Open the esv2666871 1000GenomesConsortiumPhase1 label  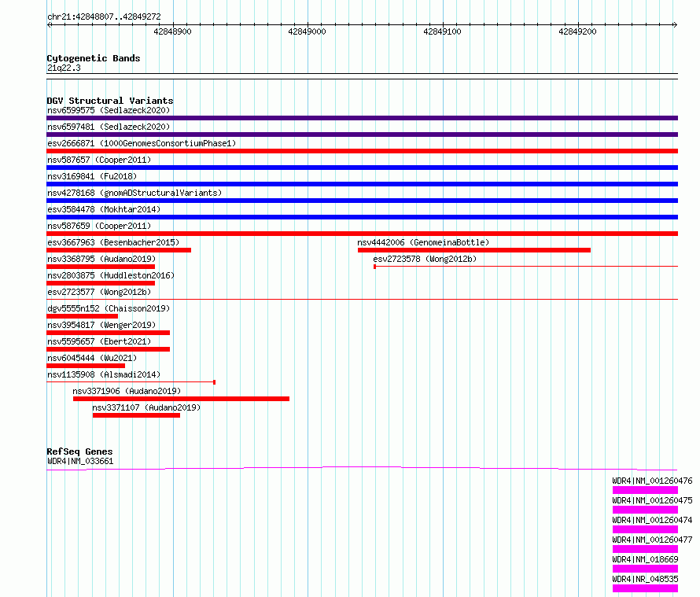coord(141,143)
